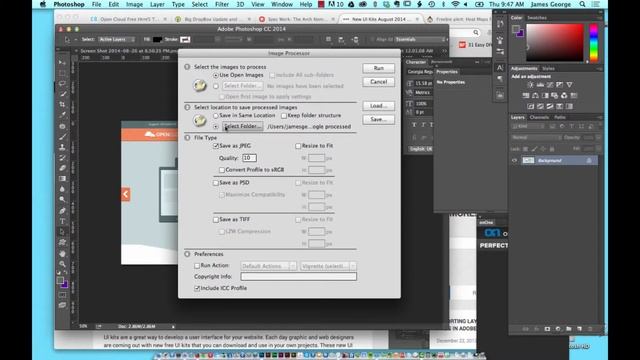Check Save as TIFF
640x360 pixels.
pos(216,220)
